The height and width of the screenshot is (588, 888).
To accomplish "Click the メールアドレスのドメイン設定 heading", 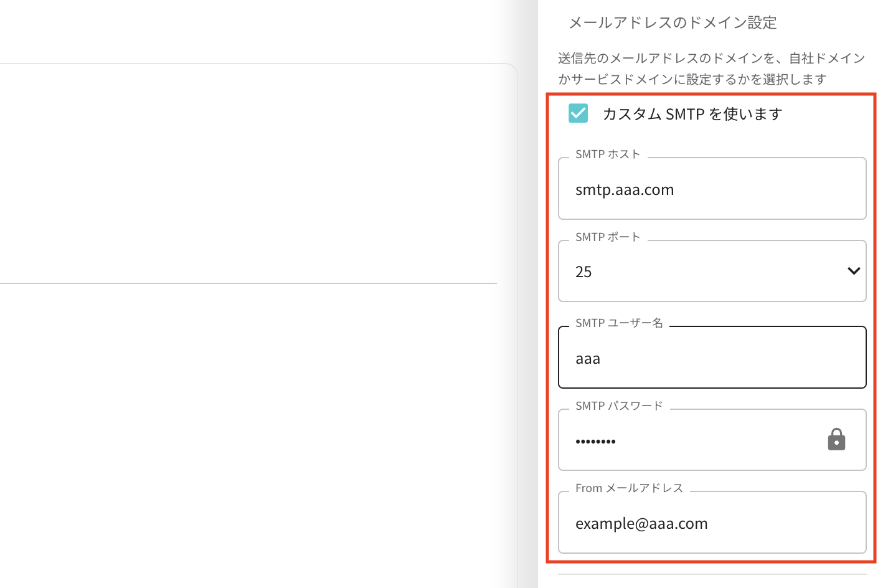I will 673,23.
